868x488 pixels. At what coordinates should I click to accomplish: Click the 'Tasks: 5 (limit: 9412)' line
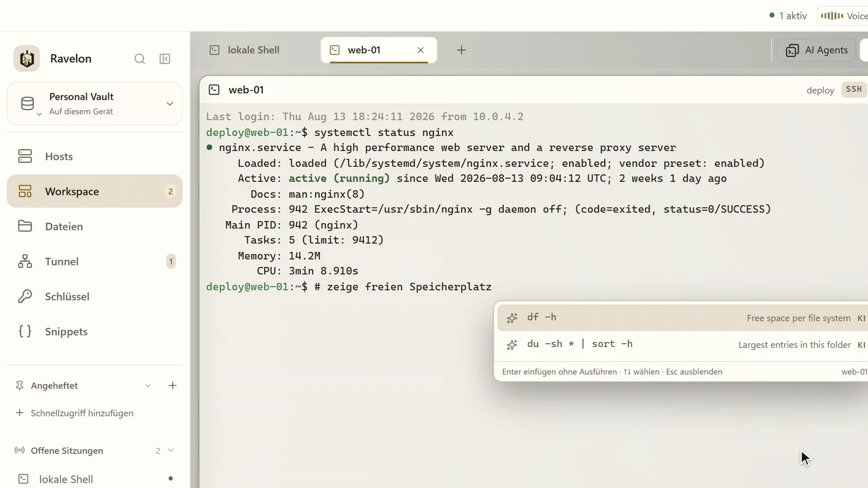tap(314, 240)
